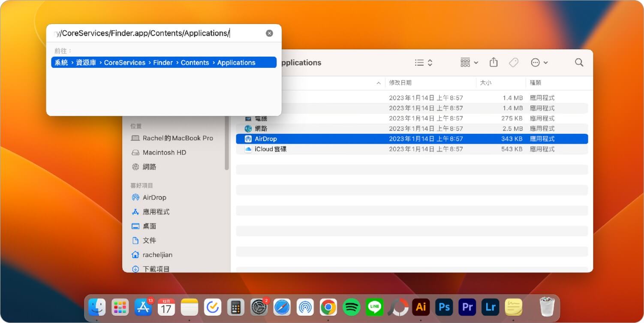Select the iCloud 雲碟 app row
Image resolution: width=644 pixels, height=323 pixels.
point(412,149)
